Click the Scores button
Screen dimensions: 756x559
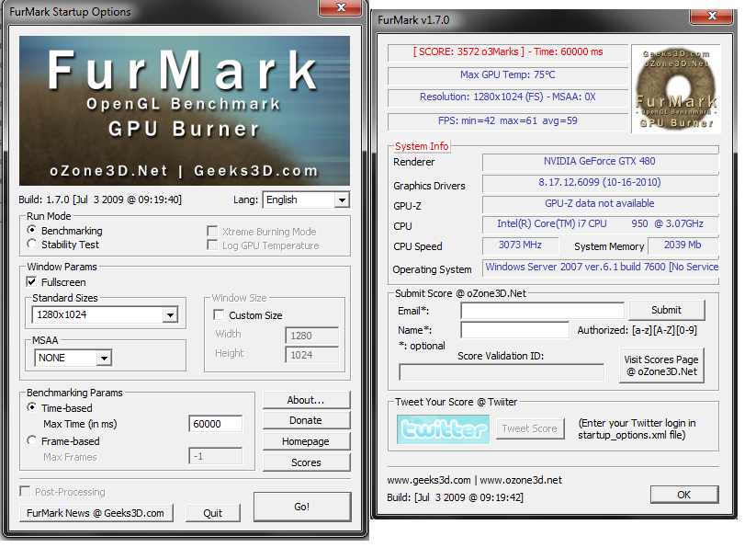(x=306, y=462)
